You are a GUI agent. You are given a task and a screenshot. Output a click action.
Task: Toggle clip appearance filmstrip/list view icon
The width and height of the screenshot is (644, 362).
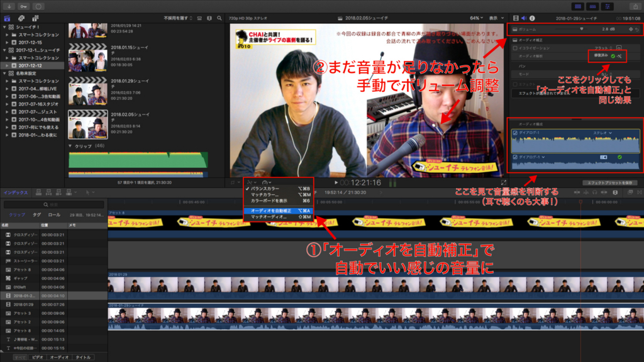click(199, 18)
